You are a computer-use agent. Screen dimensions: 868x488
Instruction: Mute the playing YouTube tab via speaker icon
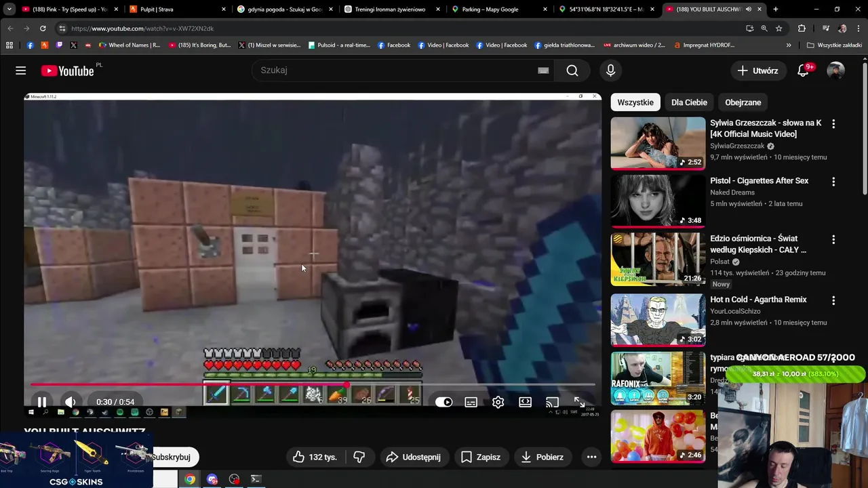[x=749, y=9]
